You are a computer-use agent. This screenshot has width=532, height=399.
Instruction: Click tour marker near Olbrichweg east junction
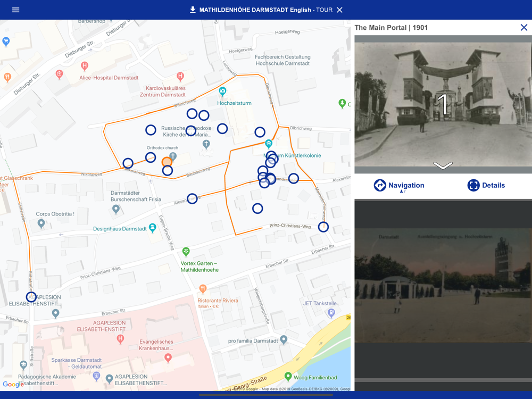[x=260, y=132]
